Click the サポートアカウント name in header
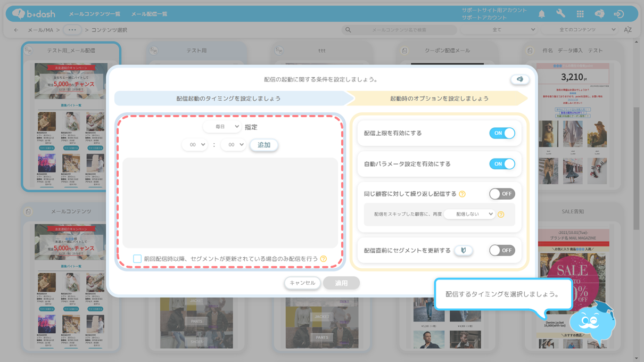Screen dimensions: 644x362 tap(484, 18)
